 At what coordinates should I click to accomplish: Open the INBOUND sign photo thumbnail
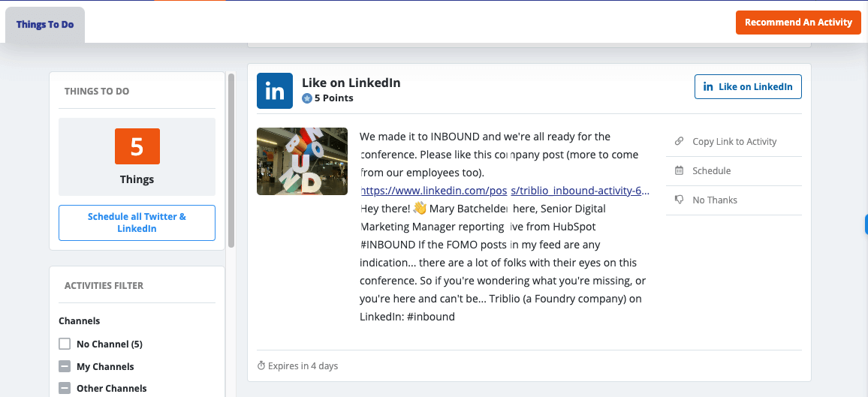(303, 161)
